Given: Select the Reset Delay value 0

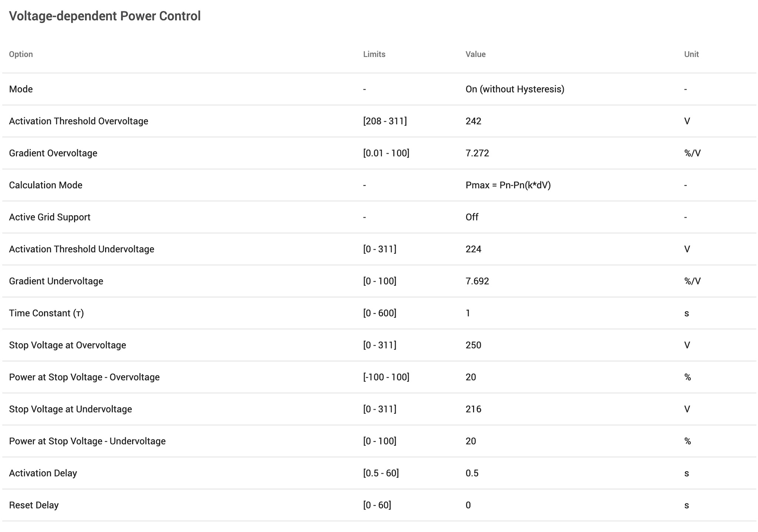Looking at the screenshot, I should coord(468,505).
